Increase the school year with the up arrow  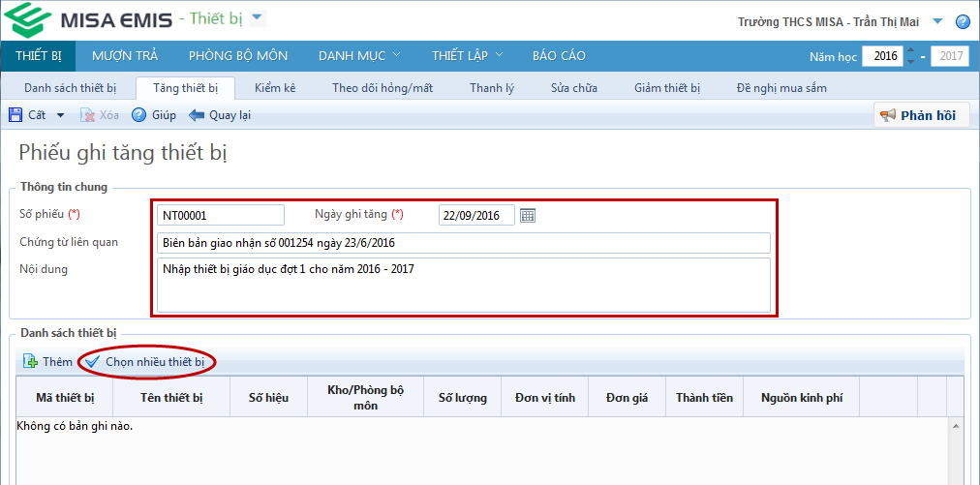(x=910, y=51)
